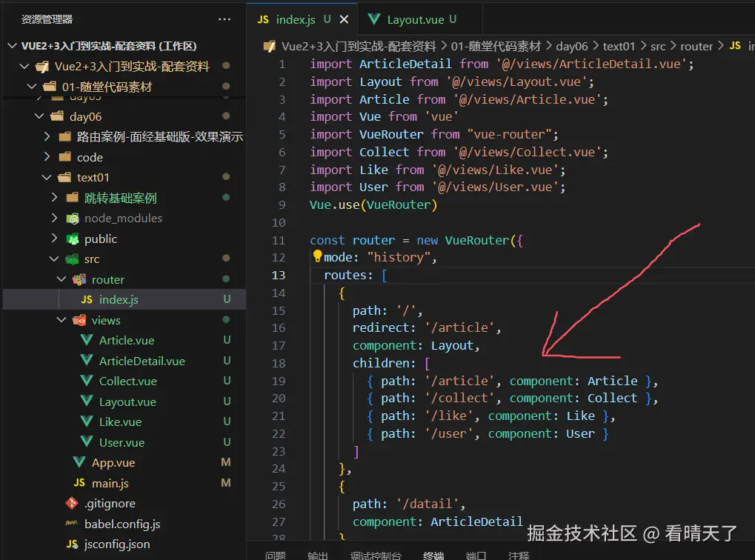Open the explorer more actions ellipsis menu

[224, 19]
